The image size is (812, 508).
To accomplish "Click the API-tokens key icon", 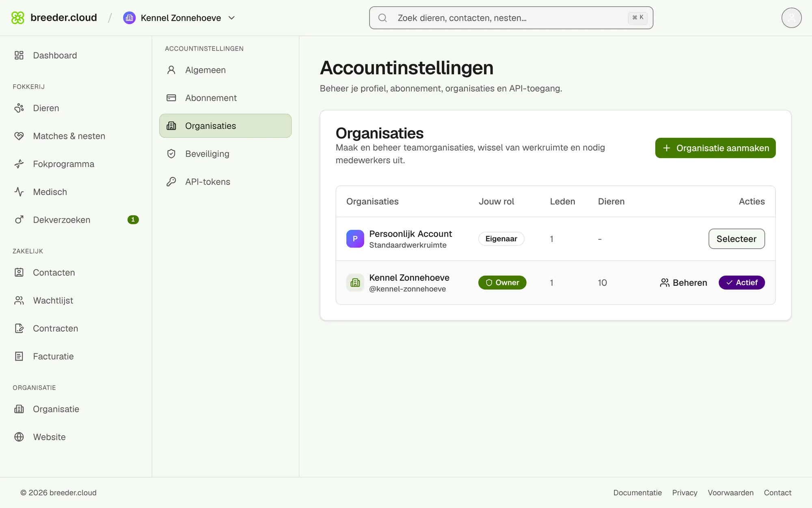I will pyautogui.click(x=171, y=182).
